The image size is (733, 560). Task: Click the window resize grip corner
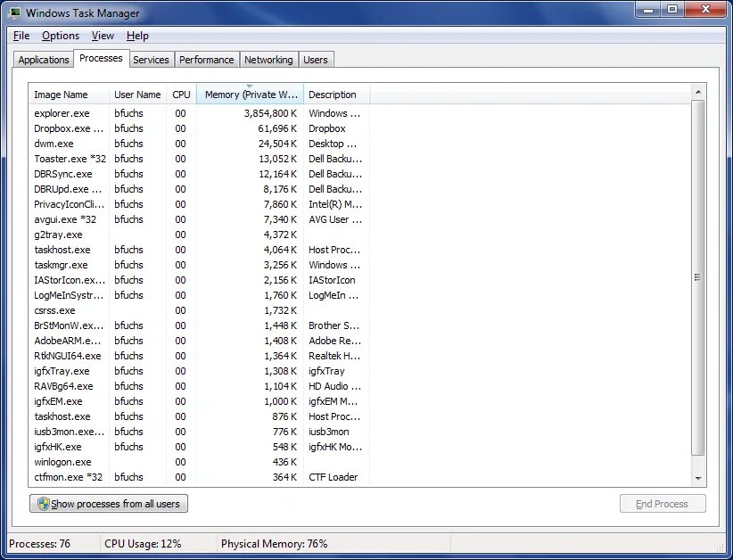tap(720, 547)
